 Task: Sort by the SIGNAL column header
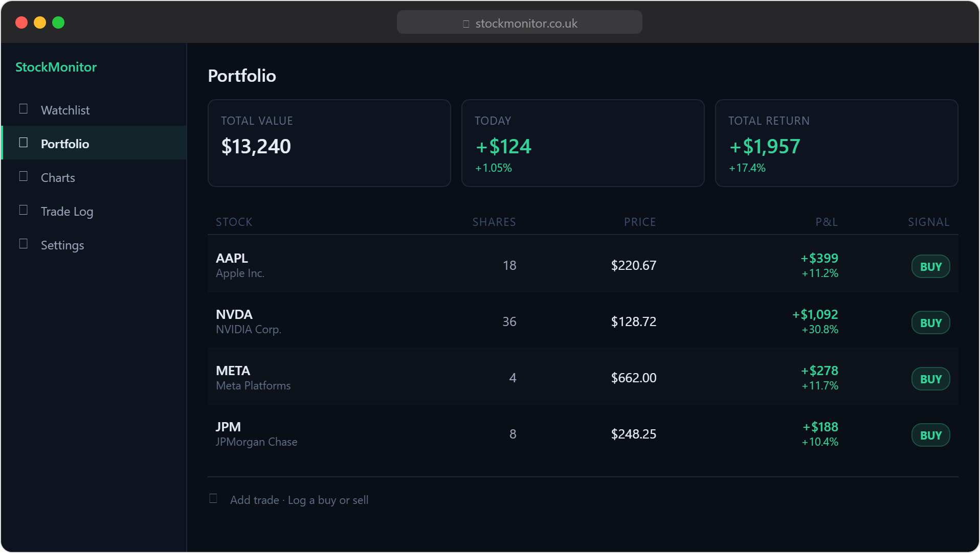point(929,222)
